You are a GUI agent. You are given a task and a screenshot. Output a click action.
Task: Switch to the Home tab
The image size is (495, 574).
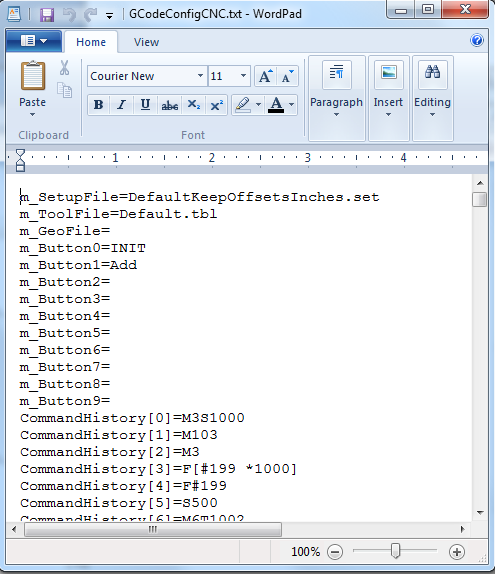(91, 42)
